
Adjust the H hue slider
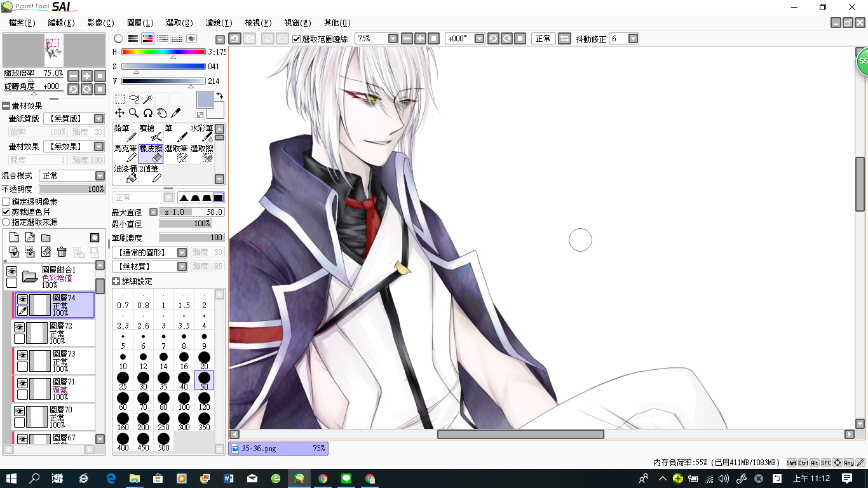click(x=163, y=52)
